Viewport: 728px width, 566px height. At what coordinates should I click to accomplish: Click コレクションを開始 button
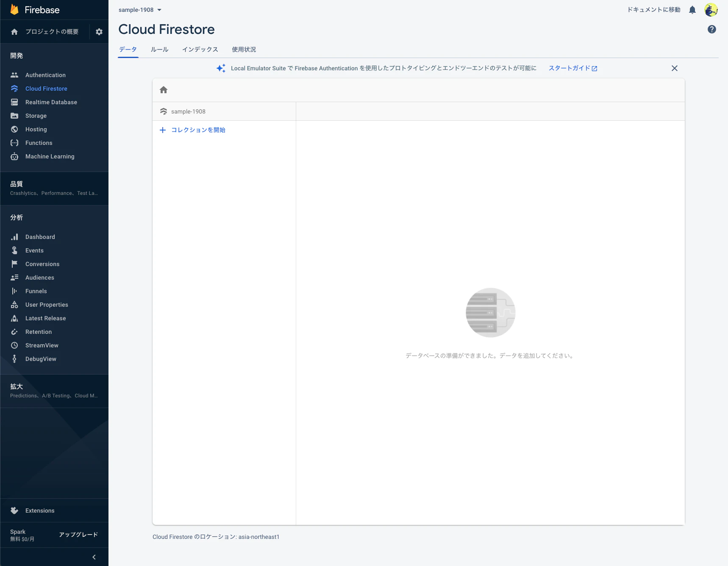pyautogui.click(x=198, y=130)
